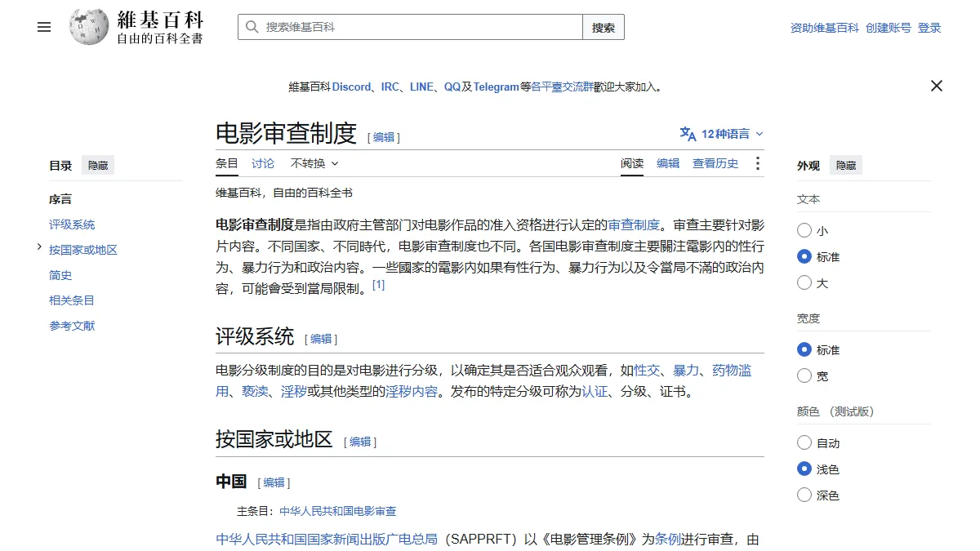Edit the 按国家或地区 section
This screenshot has width=980, height=551.
360,442
